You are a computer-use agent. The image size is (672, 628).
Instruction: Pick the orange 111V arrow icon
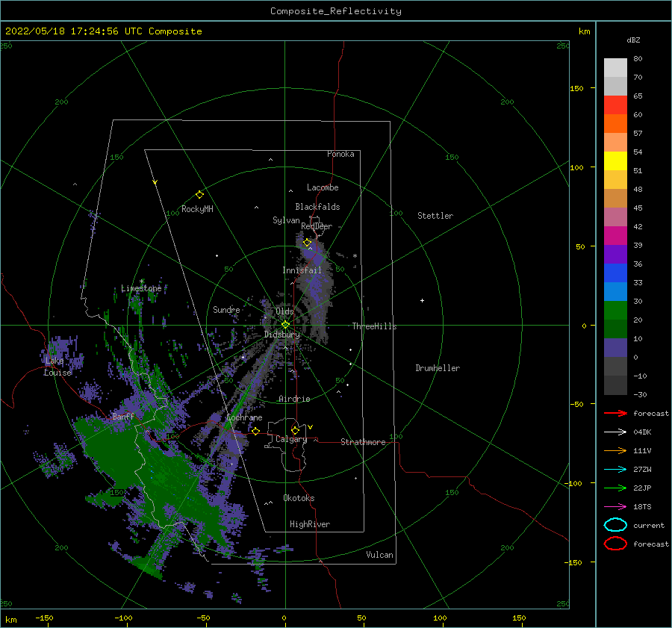coord(615,450)
